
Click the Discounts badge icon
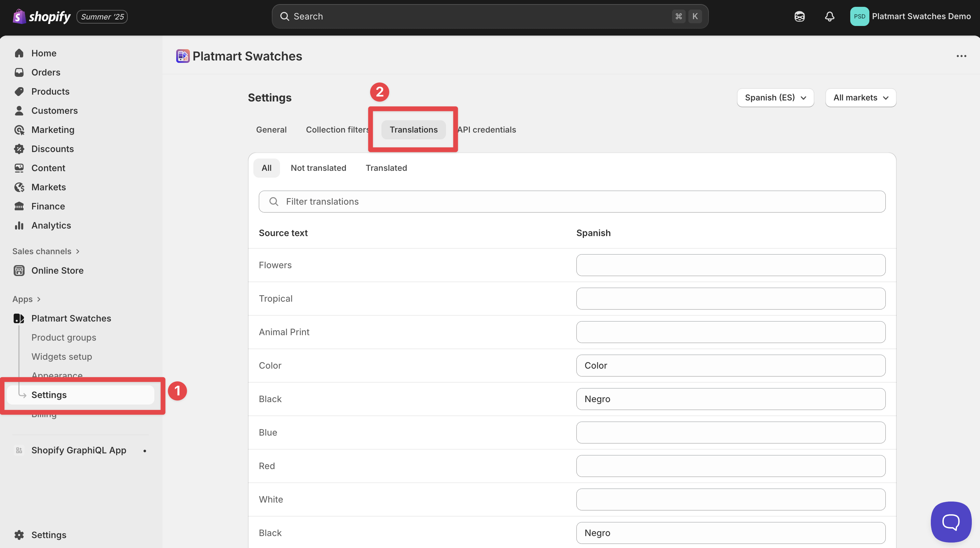point(19,149)
